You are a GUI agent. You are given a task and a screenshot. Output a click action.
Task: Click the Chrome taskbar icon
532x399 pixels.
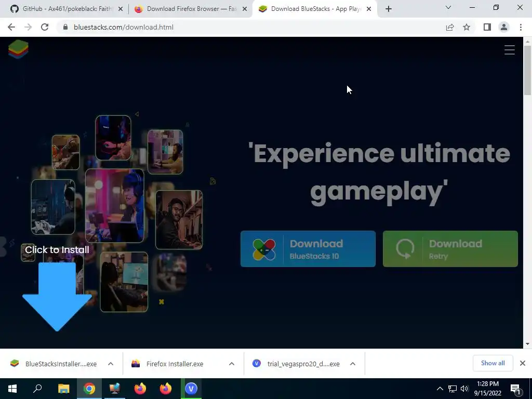pyautogui.click(x=89, y=389)
